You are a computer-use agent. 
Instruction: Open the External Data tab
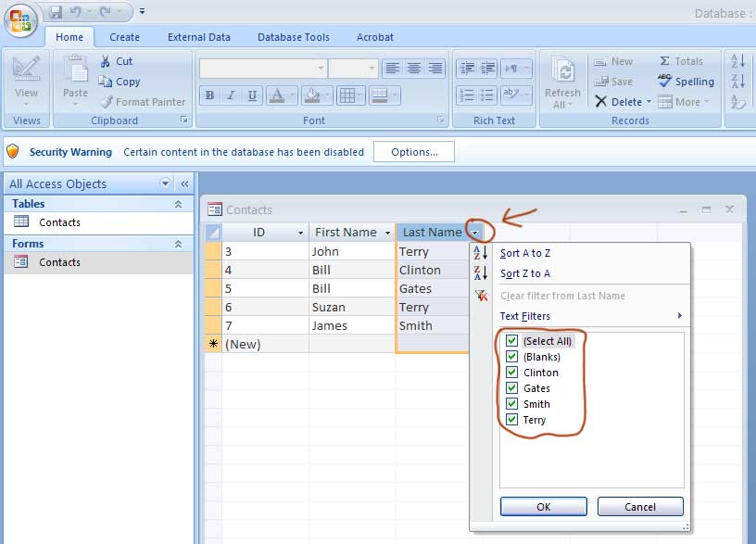[x=198, y=37]
